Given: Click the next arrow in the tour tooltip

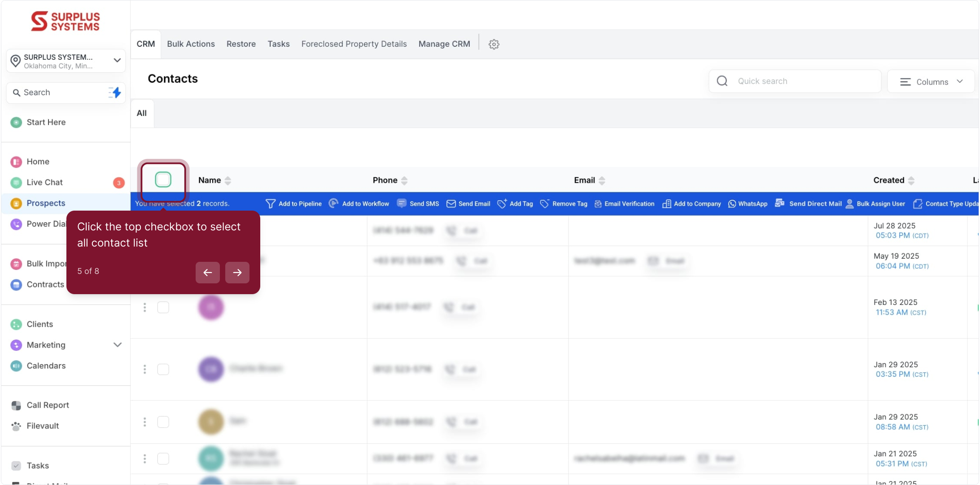Looking at the screenshot, I should (237, 273).
